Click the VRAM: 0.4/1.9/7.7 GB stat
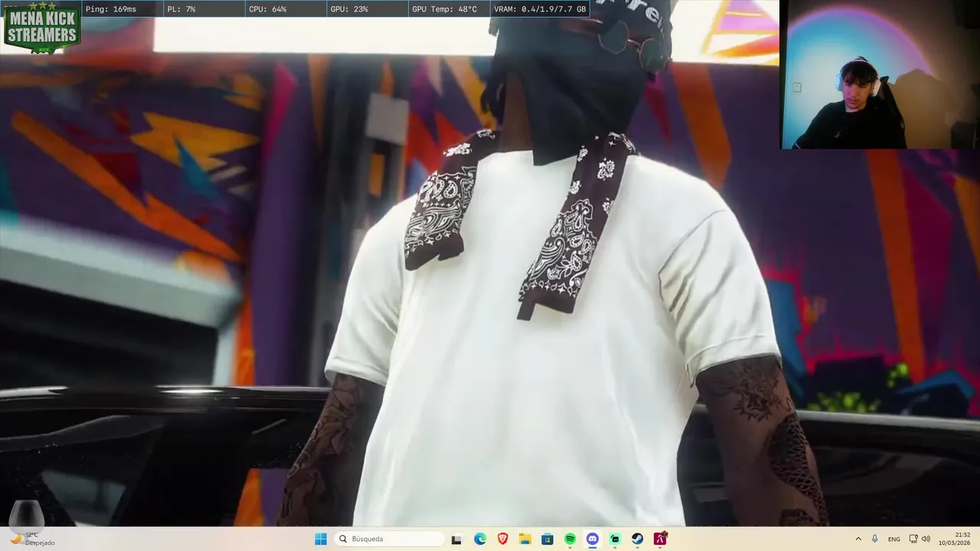Screen dimensions: 980x551 click(540, 9)
